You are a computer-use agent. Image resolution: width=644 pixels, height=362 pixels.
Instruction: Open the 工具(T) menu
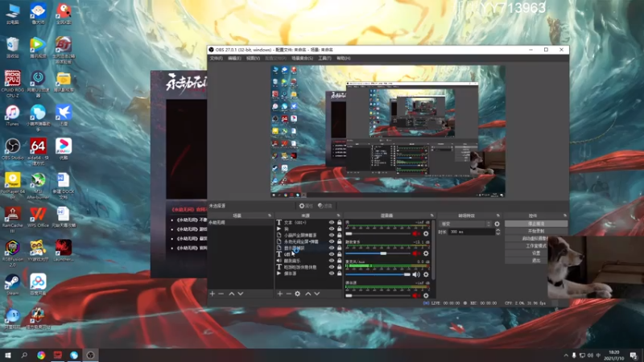324,58
